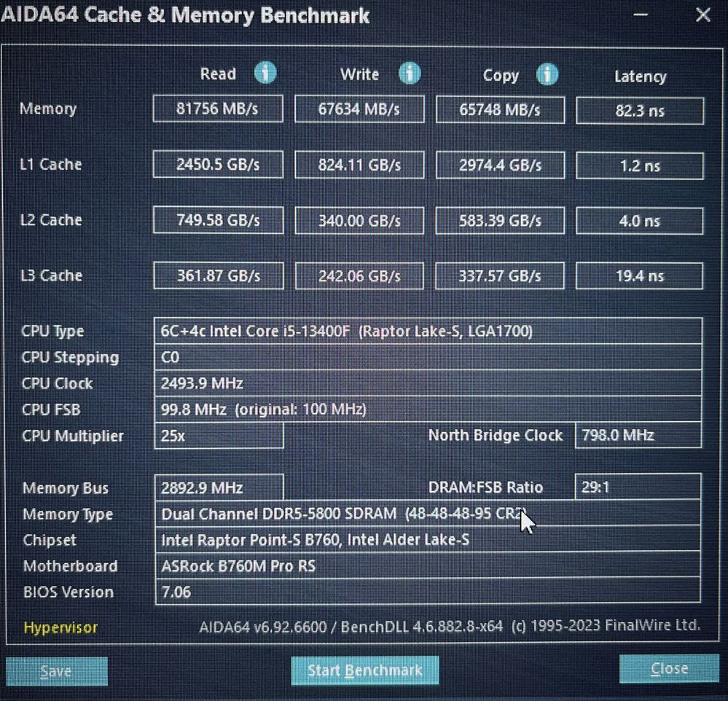The height and width of the screenshot is (701, 728).
Task: Select the L1 Cache Read value 2450.5 GB/s
Action: (218, 165)
